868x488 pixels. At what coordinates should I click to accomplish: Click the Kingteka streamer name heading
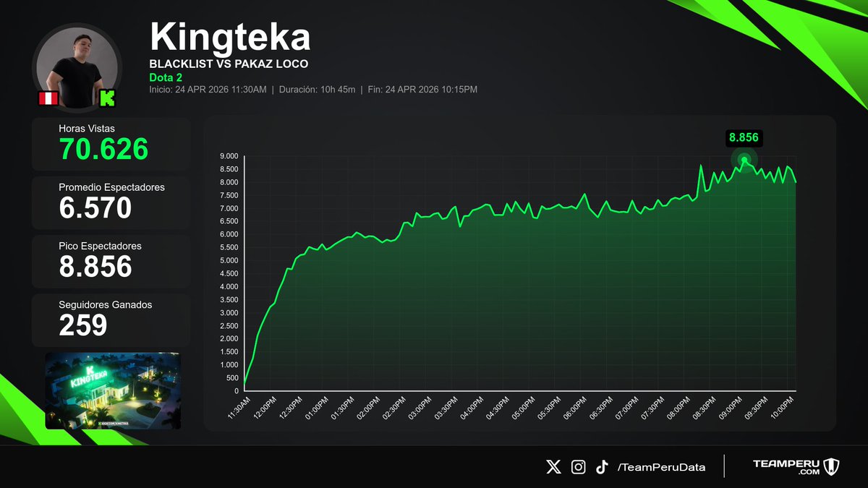pyautogui.click(x=230, y=37)
